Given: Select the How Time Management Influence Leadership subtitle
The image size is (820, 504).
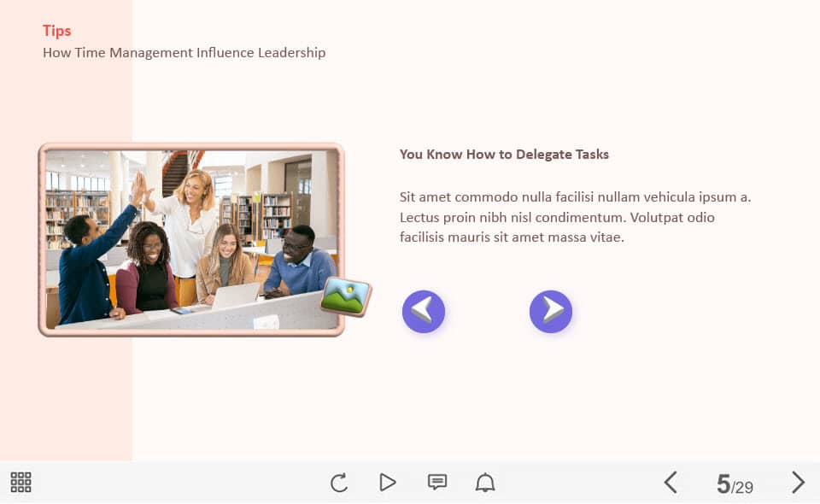Looking at the screenshot, I should click(184, 53).
